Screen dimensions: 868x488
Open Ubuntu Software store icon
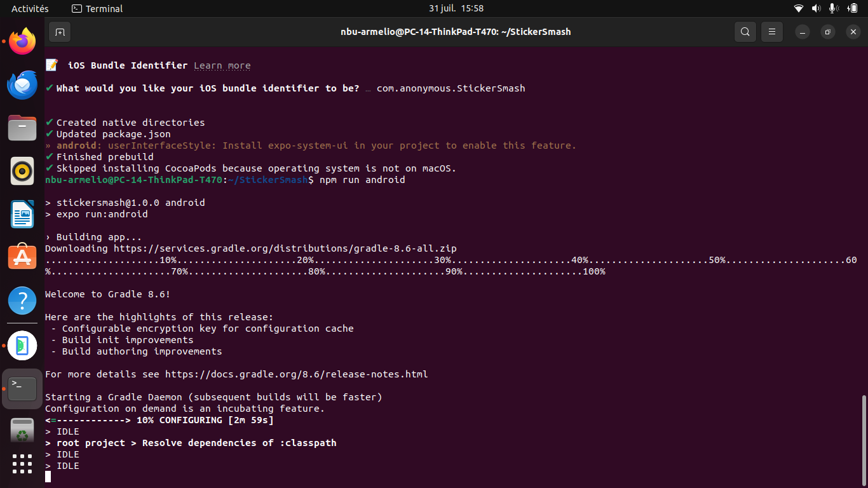tap(22, 258)
